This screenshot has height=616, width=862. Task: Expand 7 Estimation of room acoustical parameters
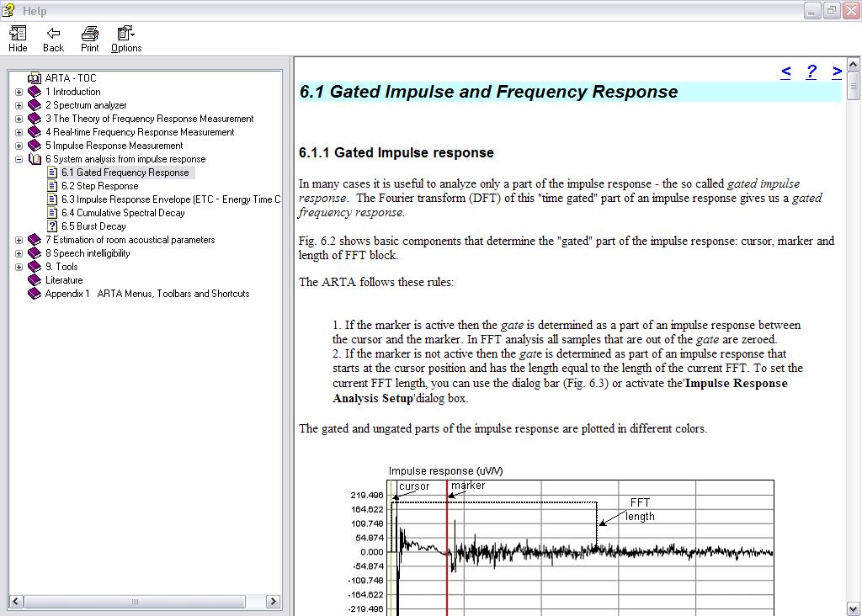19,240
